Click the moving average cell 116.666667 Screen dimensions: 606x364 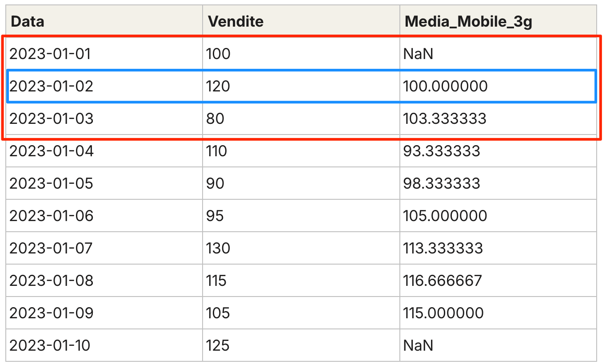coord(442,280)
